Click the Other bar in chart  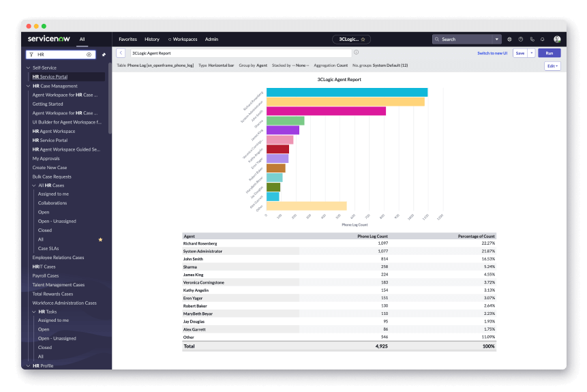click(x=307, y=206)
